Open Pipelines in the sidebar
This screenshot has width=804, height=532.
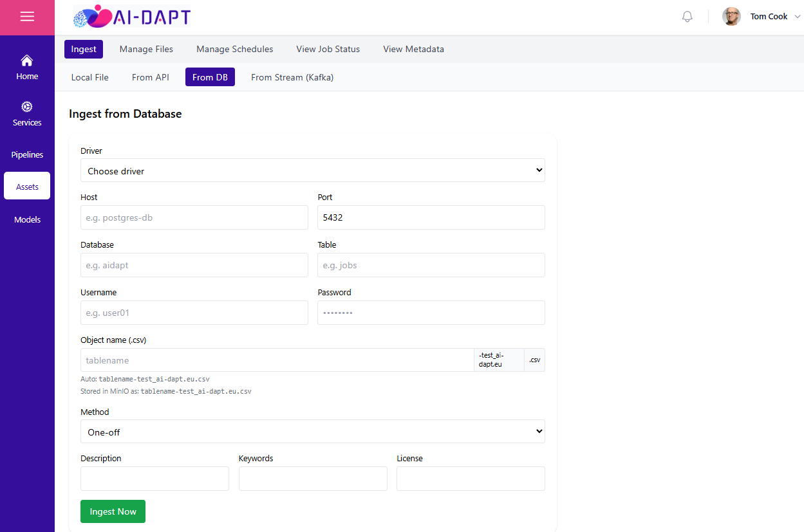(27, 155)
